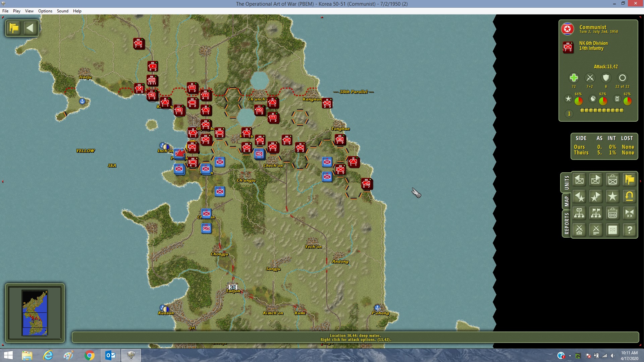
Task: Click the "Taejon" city label
Action: point(233,291)
